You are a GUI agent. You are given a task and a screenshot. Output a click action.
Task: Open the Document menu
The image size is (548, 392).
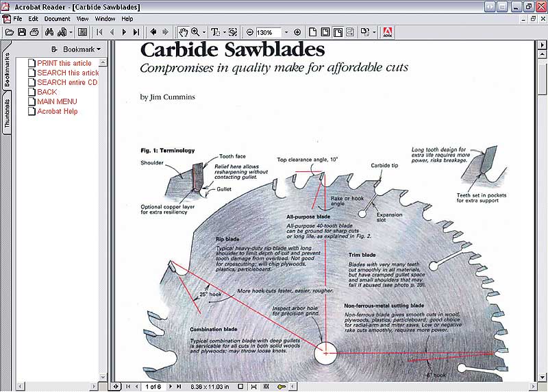58,19
